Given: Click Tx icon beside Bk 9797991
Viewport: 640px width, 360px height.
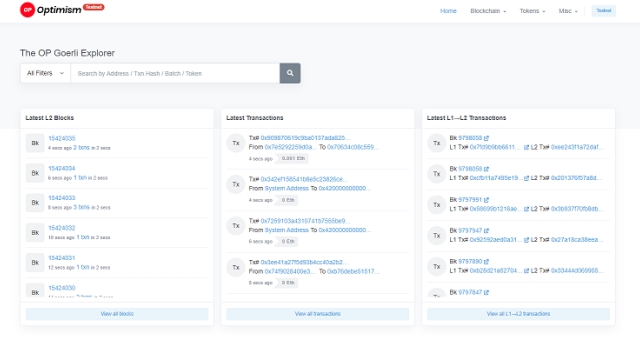Looking at the screenshot, I should click(x=437, y=205).
